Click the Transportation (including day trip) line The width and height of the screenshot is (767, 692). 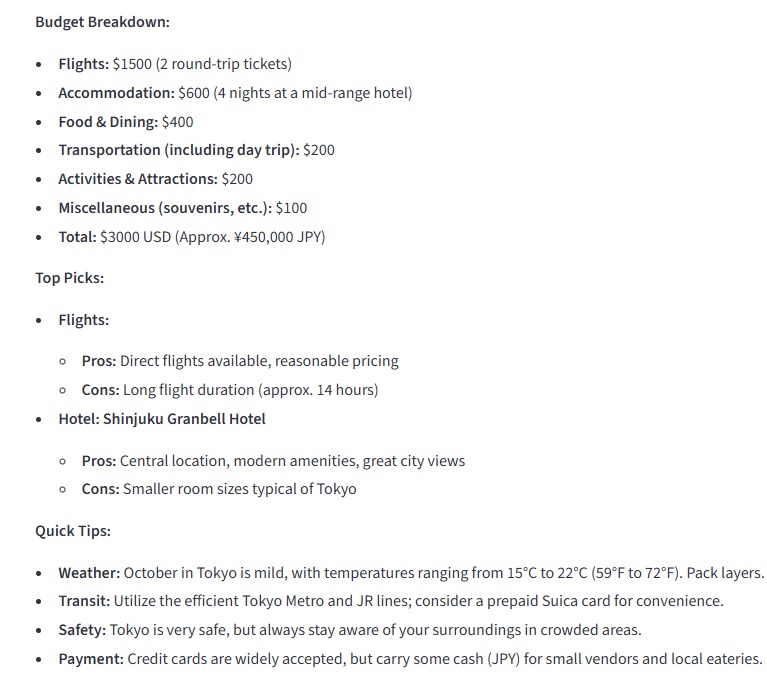[196, 150]
